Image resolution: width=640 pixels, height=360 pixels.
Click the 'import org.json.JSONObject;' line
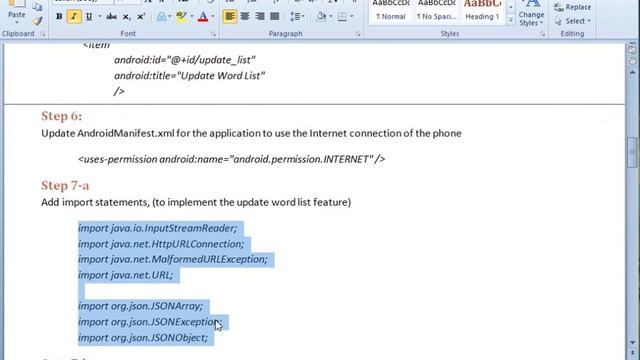143,338
